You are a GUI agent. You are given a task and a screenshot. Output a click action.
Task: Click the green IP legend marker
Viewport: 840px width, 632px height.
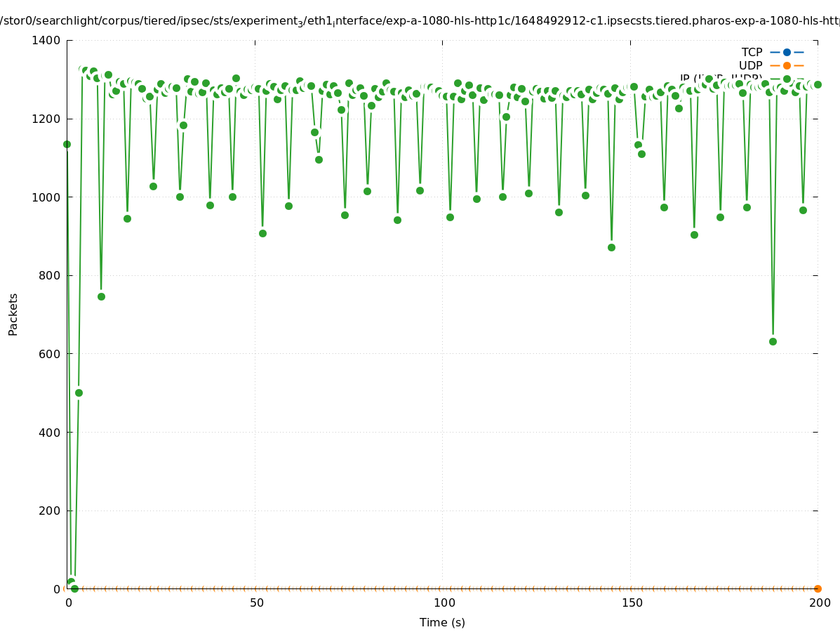tap(787, 79)
